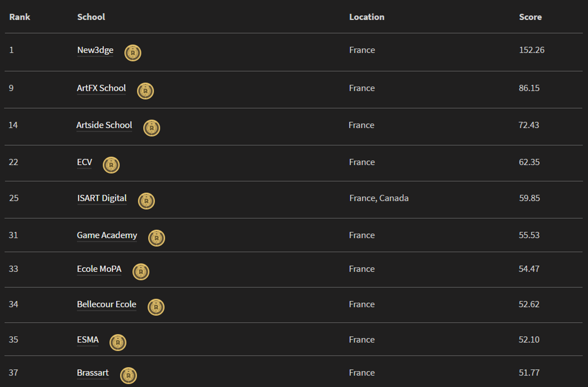The width and height of the screenshot is (588, 387).
Task: Open the ArtFX School link
Action: coord(101,88)
